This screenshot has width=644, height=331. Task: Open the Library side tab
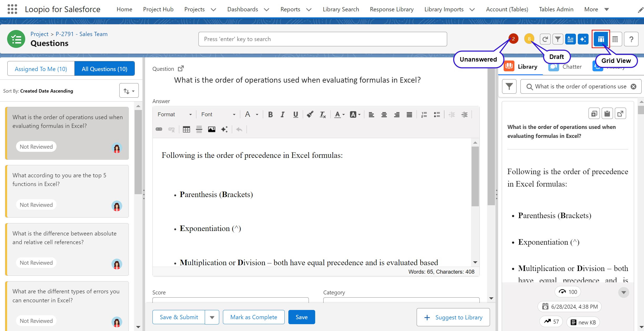click(x=521, y=67)
